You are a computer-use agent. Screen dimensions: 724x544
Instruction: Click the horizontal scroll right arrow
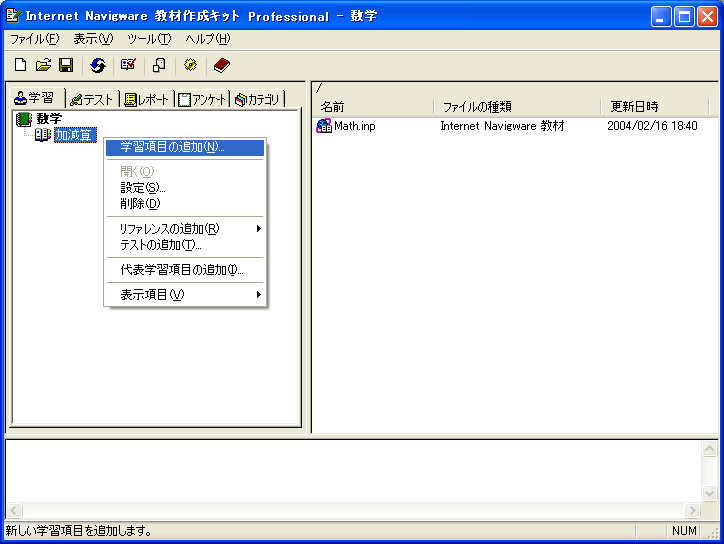click(692, 510)
